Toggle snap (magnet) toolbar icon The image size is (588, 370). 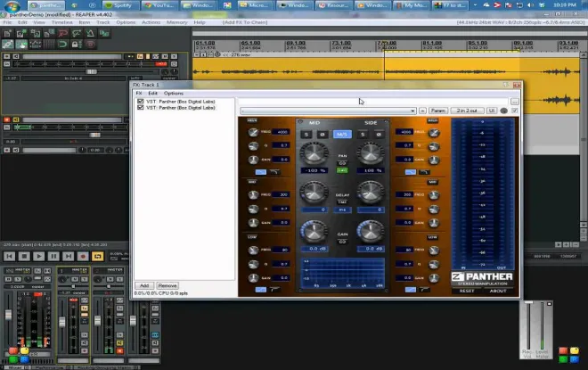tap(62, 45)
